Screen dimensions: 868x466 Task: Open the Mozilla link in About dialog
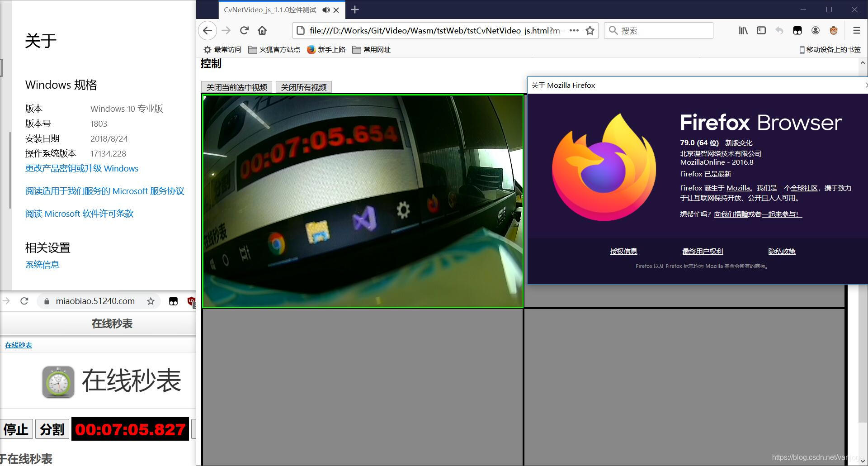(x=738, y=188)
